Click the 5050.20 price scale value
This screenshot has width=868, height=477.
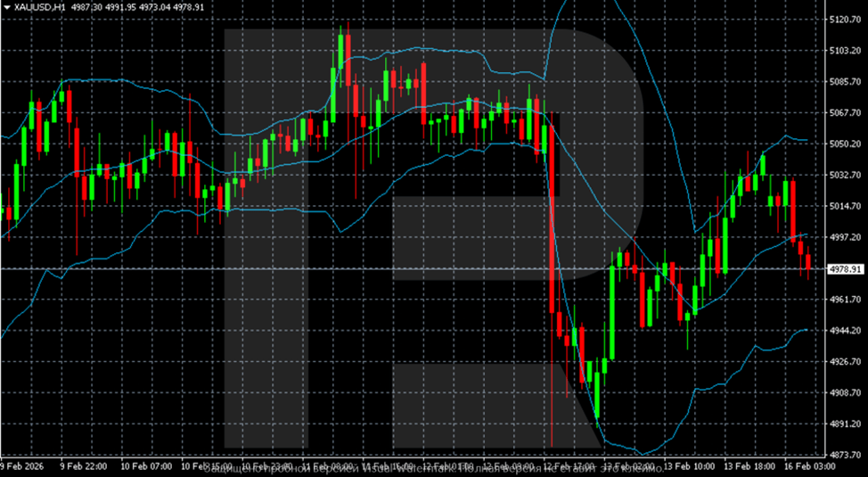845,144
